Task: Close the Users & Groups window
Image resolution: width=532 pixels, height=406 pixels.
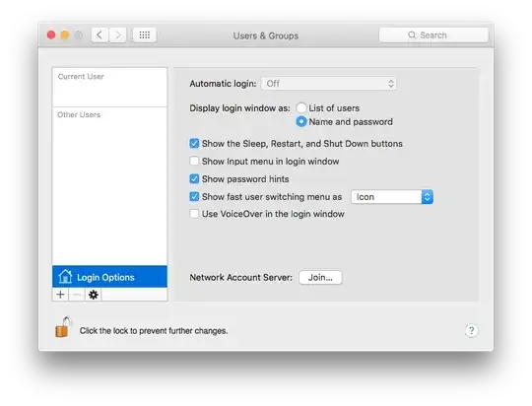Action: pyautogui.click(x=51, y=34)
